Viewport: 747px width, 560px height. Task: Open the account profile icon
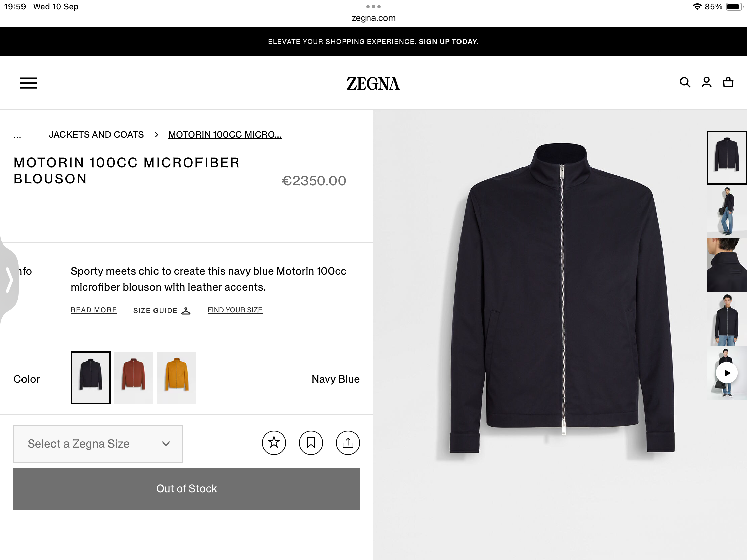(706, 82)
